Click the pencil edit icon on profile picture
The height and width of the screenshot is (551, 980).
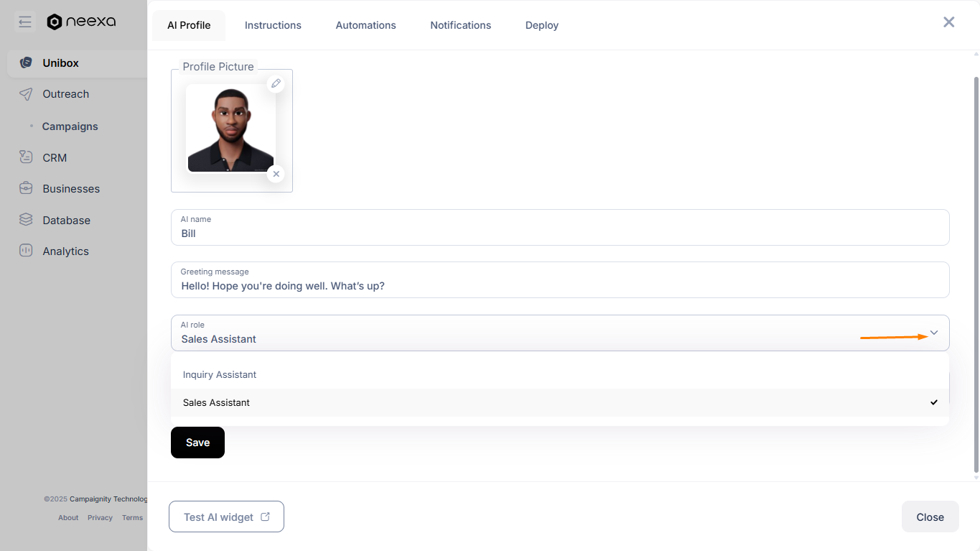click(x=276, y=84)
